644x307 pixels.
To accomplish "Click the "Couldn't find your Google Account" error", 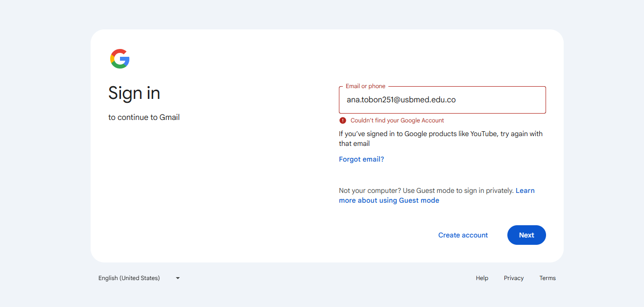I will click(x=397, y=120).
